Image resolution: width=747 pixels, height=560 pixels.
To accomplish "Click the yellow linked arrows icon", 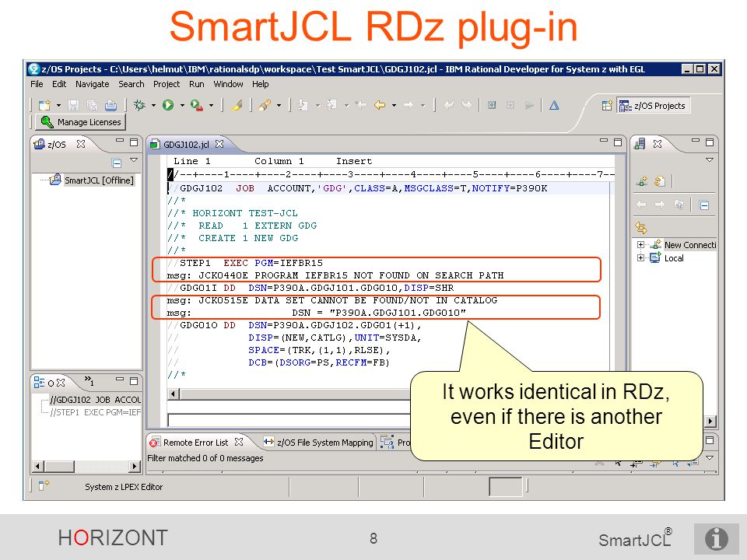I will [x=641, y=228].
